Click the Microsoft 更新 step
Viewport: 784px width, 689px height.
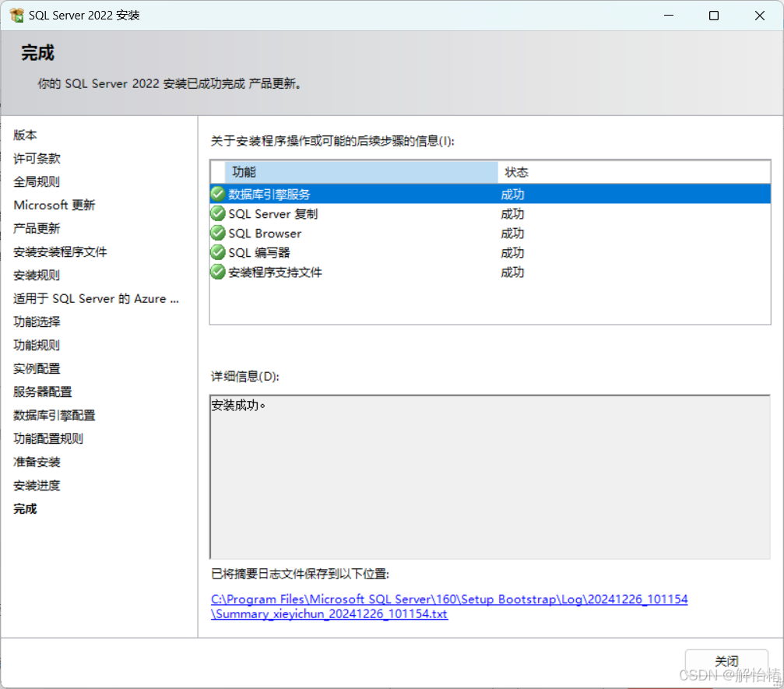coord(54,205)
